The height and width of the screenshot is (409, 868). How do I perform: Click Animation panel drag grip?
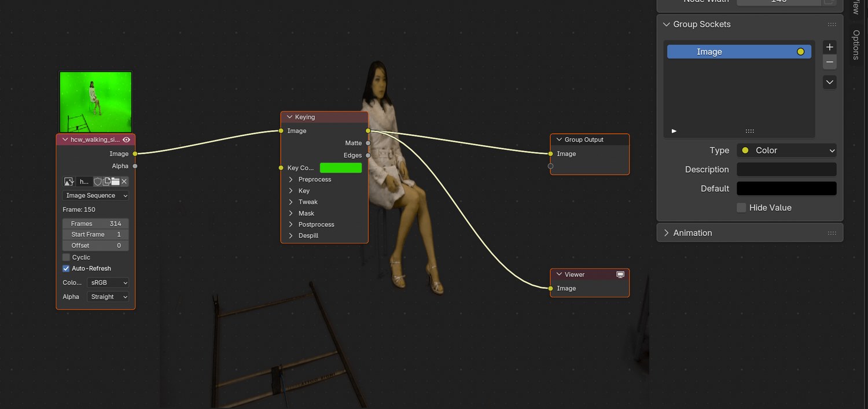832,233
